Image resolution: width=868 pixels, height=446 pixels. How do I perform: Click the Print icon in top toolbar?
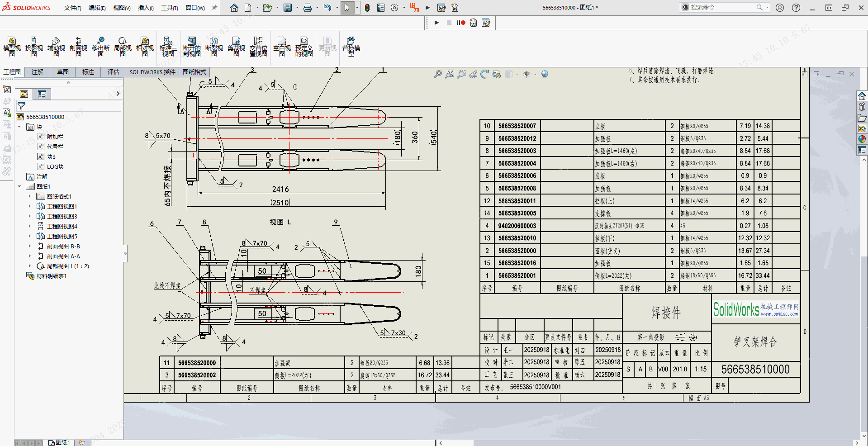click(x=308, y=8)
